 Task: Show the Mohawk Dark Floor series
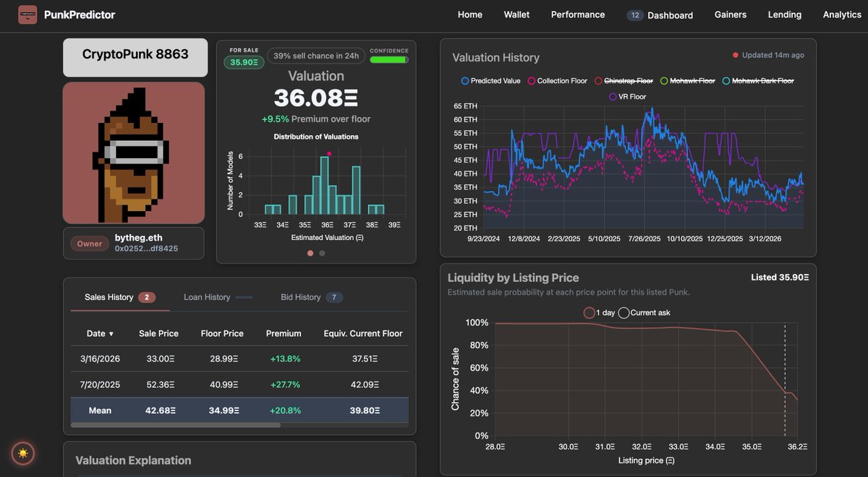click(758, 81)
